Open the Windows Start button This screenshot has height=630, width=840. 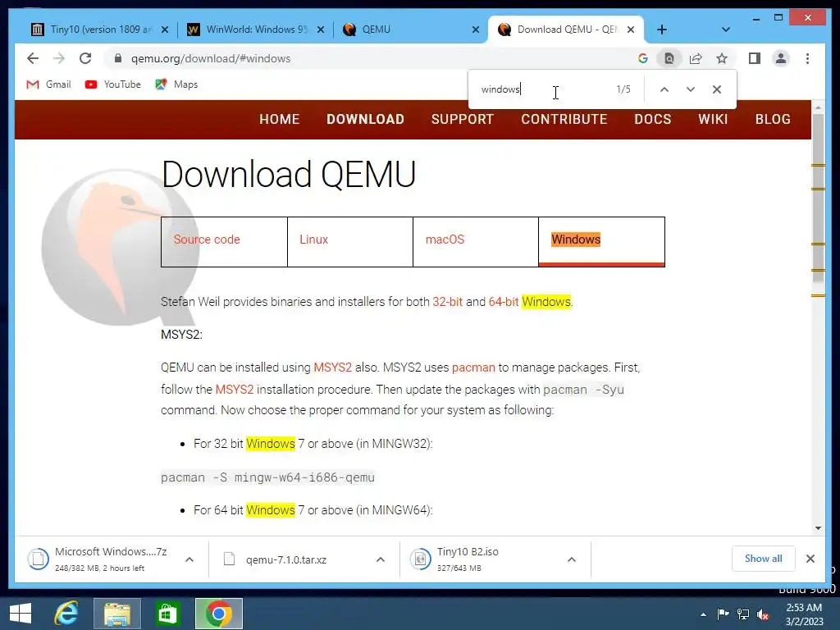click(21, 614)
